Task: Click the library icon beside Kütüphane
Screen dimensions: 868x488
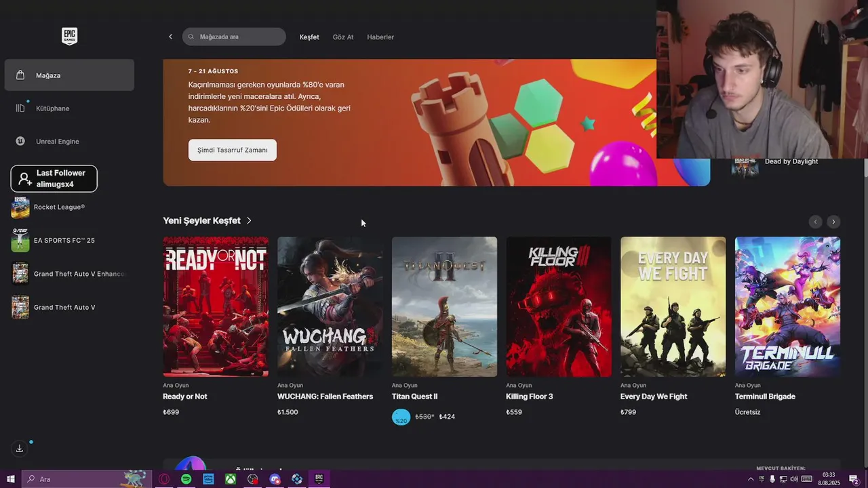Action: tap(20, 108)
